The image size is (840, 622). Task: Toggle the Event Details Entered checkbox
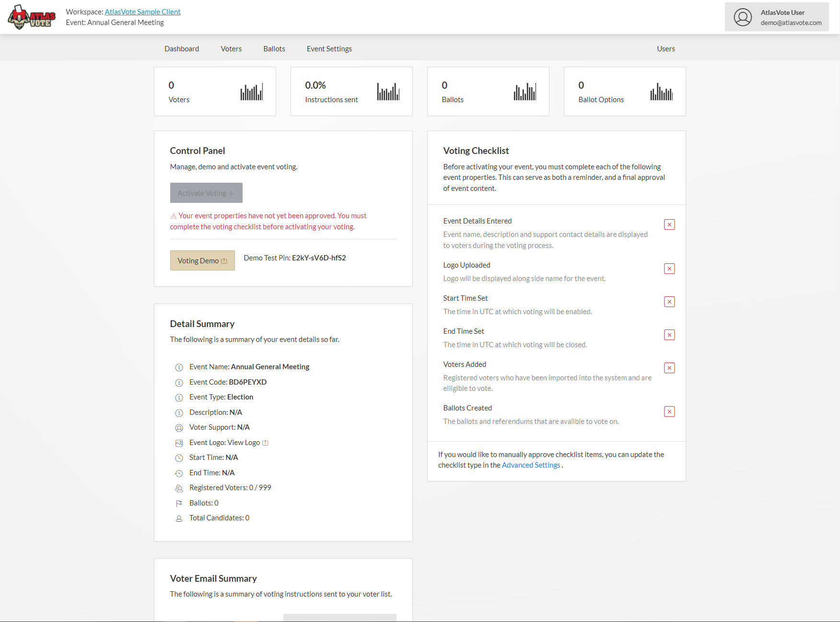(669, 224)
